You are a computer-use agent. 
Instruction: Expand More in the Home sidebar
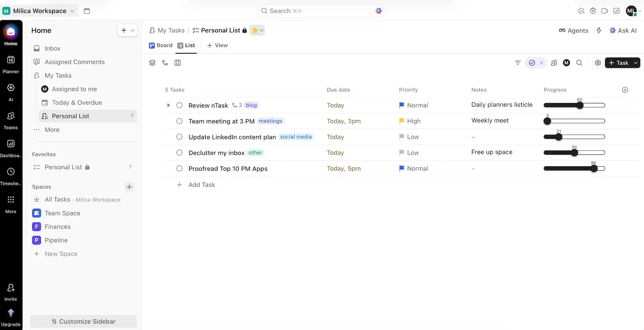click(52, 130)
